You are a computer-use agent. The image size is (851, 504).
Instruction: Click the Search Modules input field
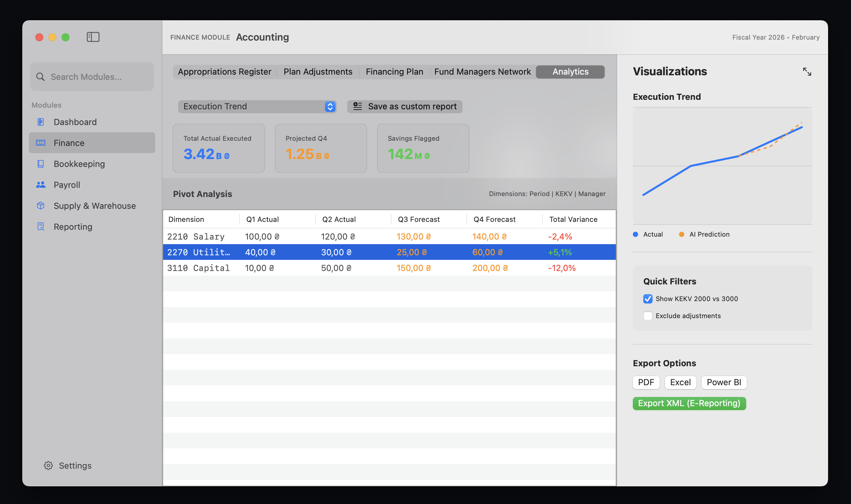coord(92,77)
